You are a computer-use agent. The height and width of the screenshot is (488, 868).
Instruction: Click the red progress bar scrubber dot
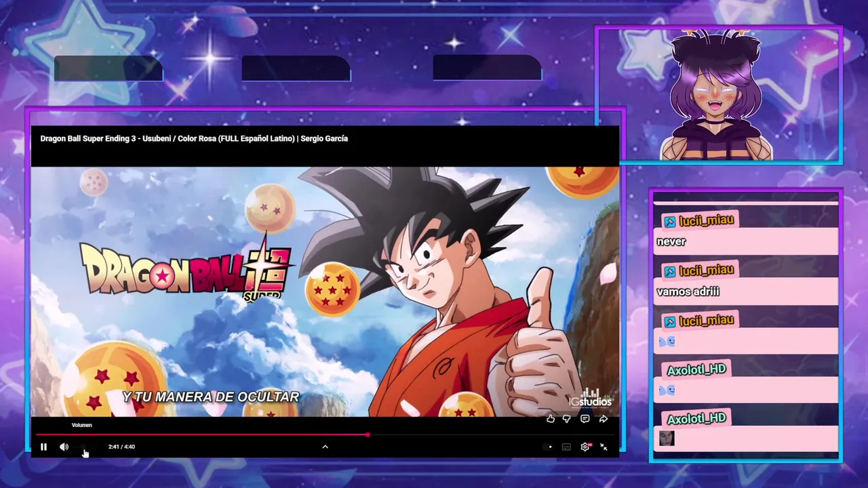tap(368, 434)
